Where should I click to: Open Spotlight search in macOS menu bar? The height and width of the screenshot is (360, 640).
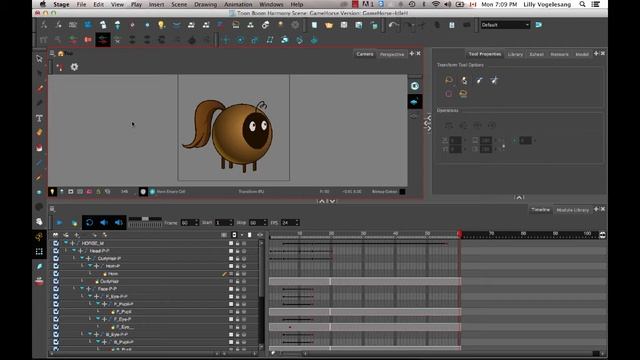[582, 4]
